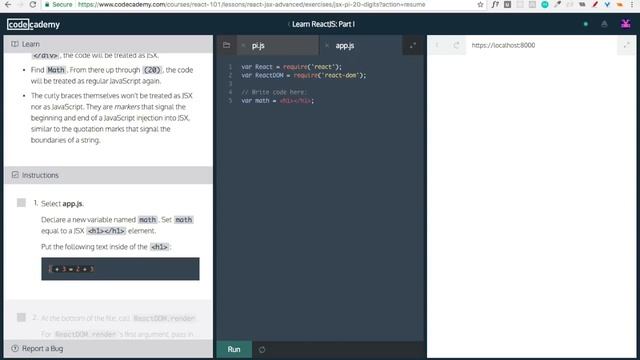Click the book icon beside Learn

click(x=15, y=44)
